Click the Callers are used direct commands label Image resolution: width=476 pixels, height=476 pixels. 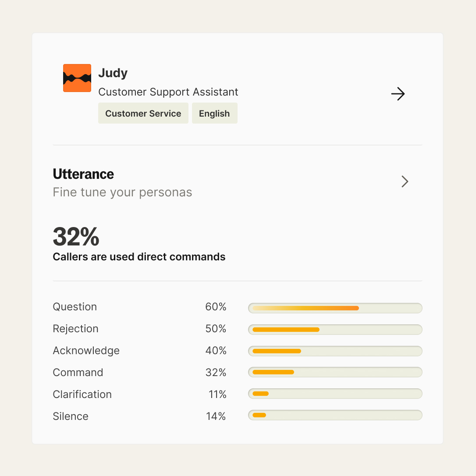tap(139, 257)
